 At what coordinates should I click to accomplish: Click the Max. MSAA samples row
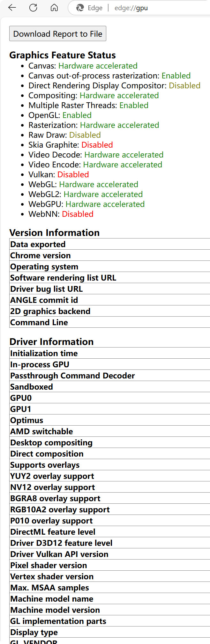49,588
